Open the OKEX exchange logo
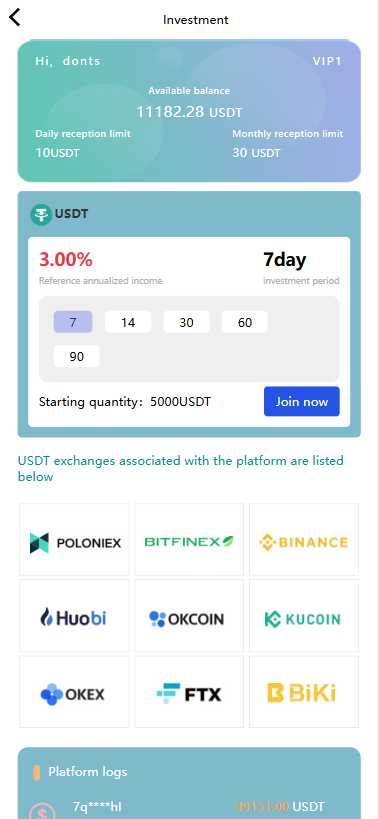 point(74,692)
